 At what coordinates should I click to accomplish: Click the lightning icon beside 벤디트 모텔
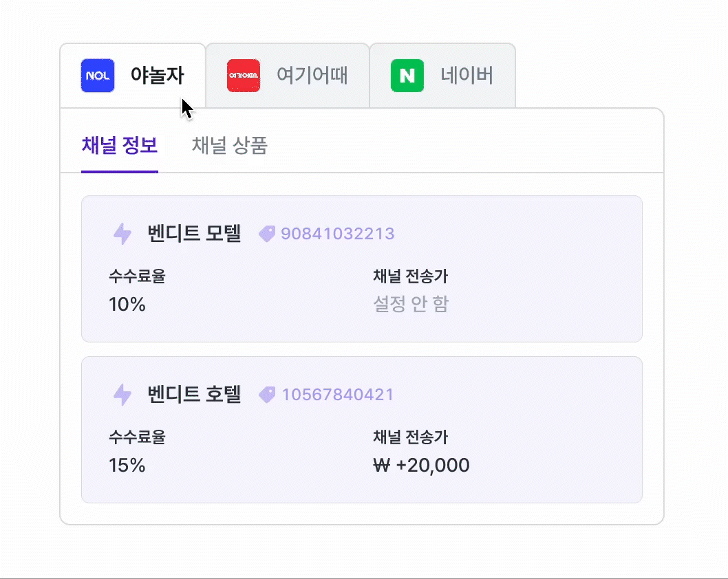[x=122, y=234]
